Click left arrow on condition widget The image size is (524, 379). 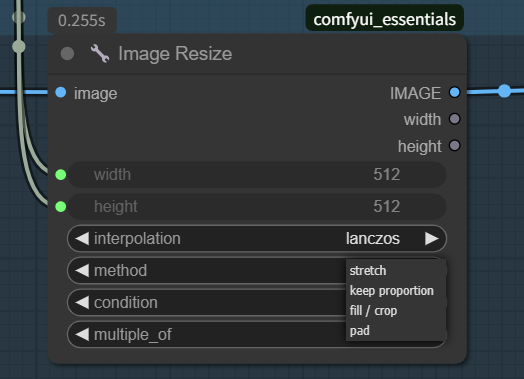(82, 302)
